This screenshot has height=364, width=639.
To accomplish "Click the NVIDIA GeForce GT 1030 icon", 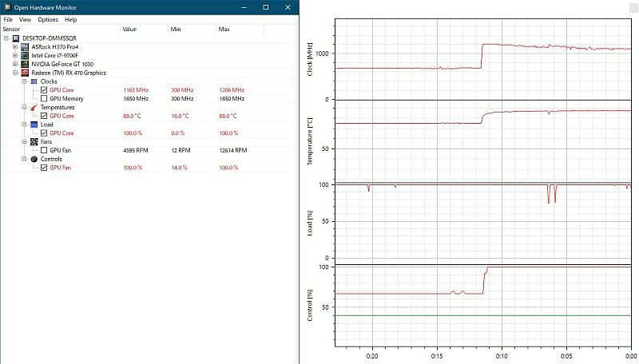I will (25, 64).
